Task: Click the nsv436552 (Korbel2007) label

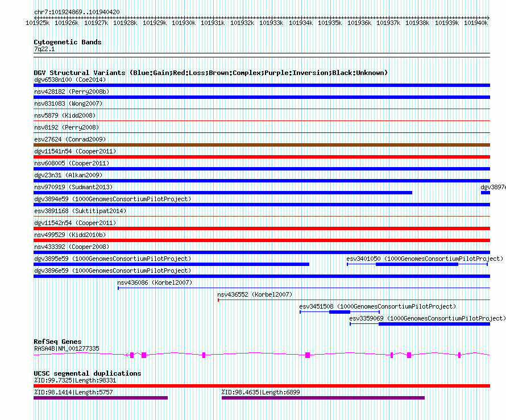Action: point(255,294)
